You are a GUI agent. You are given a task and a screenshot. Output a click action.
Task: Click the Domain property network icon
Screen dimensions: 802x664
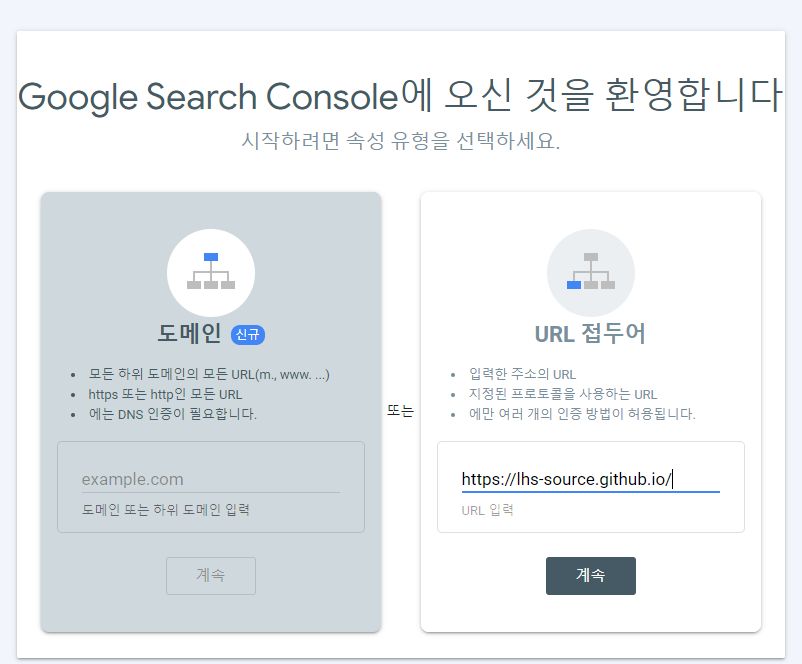pos(211,272)
